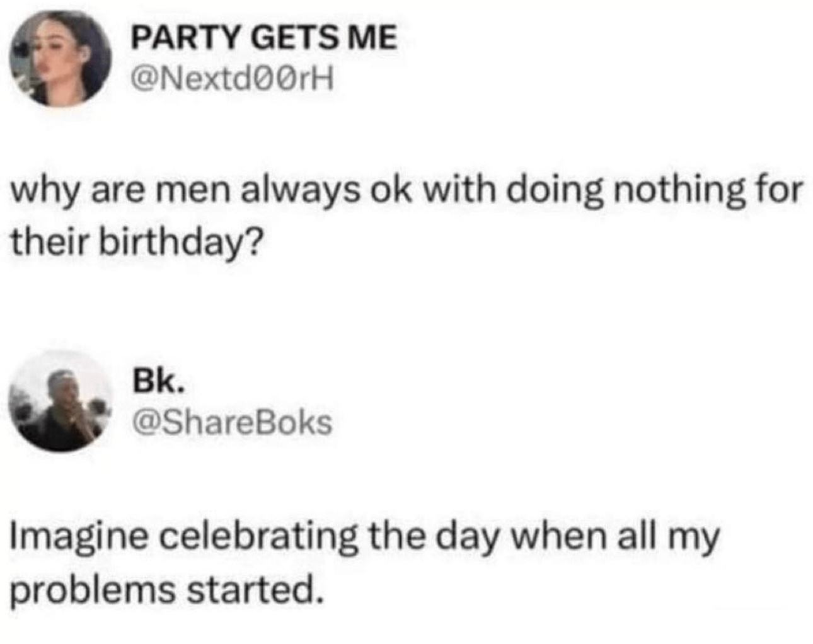
Task: Click the word "why" starting the first tweet
Action: click(x=45, y=190)
